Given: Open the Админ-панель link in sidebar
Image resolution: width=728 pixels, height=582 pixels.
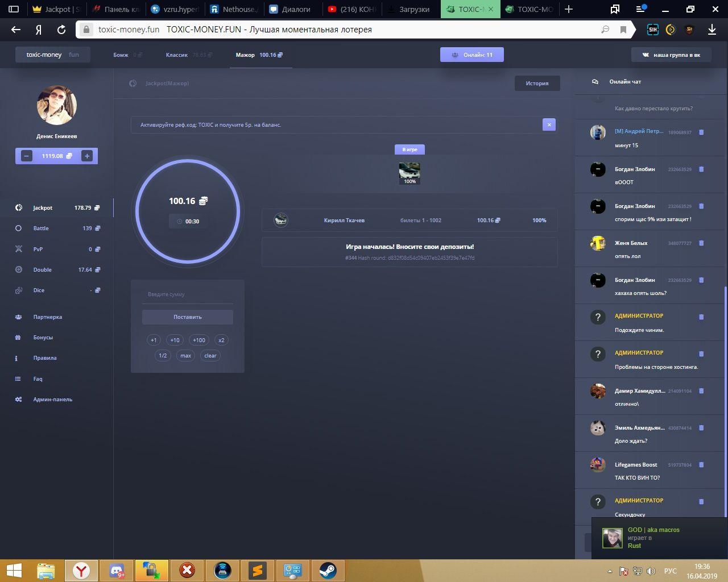Looking at the screenshot, I should coord(52,400).
